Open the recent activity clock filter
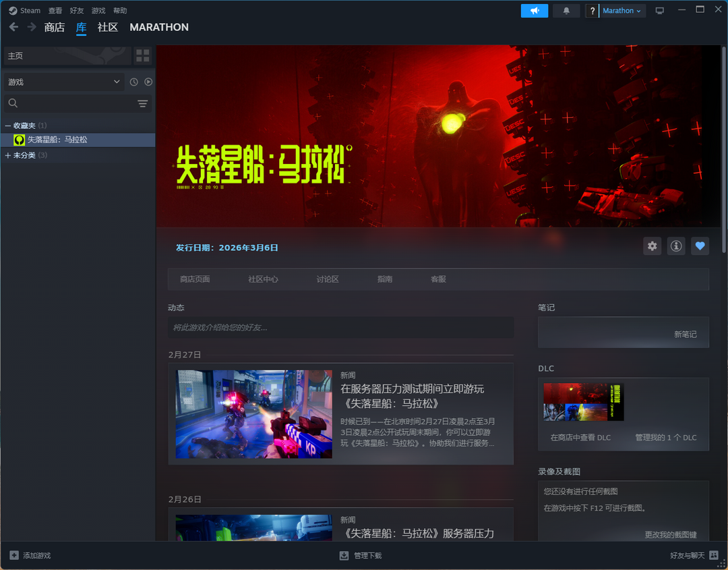Screen dimensions: 728x570 (133, 82)
